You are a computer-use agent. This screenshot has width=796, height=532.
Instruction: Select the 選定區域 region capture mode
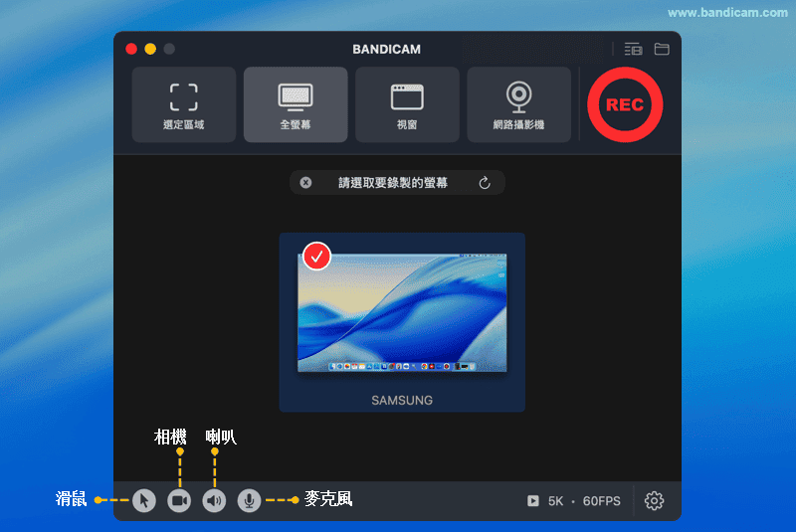[x=184, y=105]
